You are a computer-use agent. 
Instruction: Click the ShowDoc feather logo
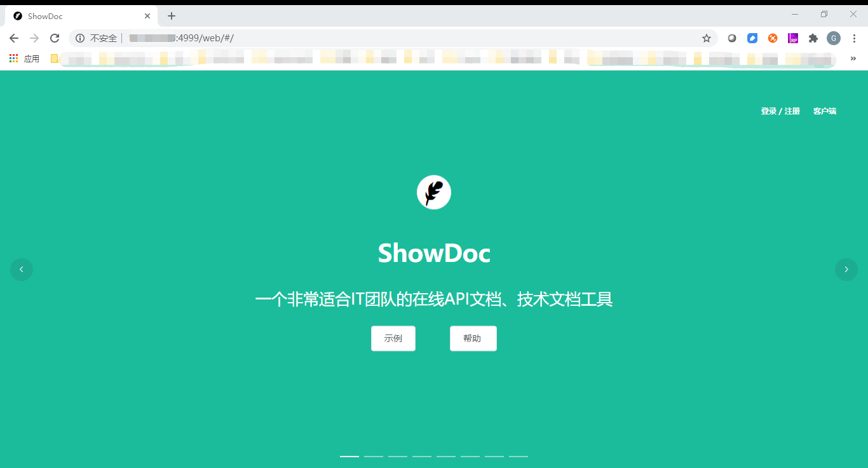point(434,191)
